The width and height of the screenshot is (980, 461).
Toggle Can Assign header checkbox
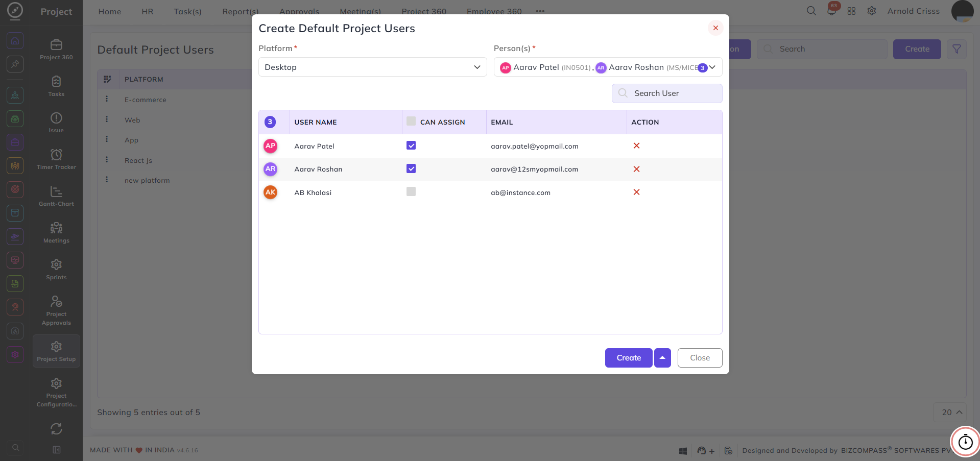tap(411, 122)
